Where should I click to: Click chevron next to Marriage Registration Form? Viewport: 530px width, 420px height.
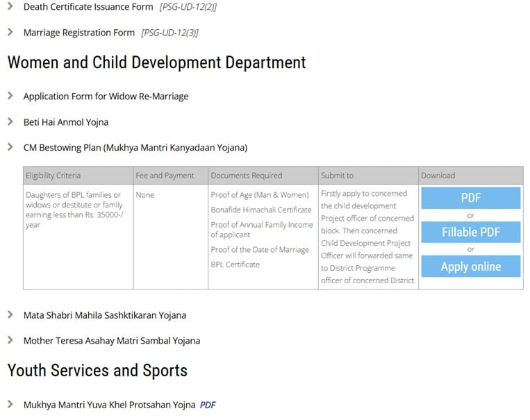coord(10,32)
